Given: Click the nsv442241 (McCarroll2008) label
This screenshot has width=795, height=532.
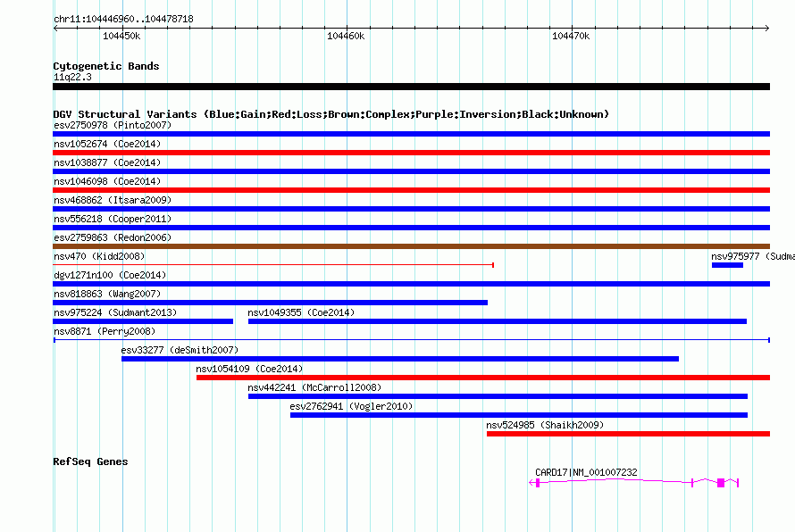Looking at the screenshot, I should 314,387.
